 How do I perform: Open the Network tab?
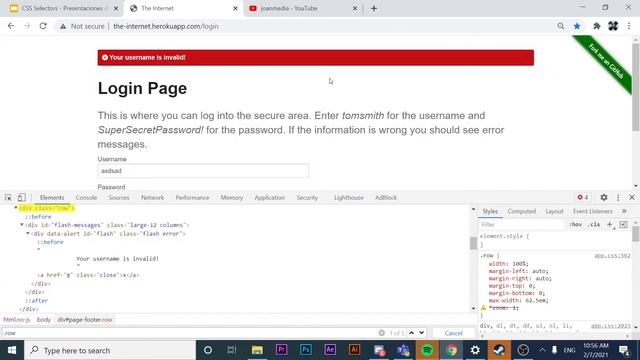tap(152, 198)
